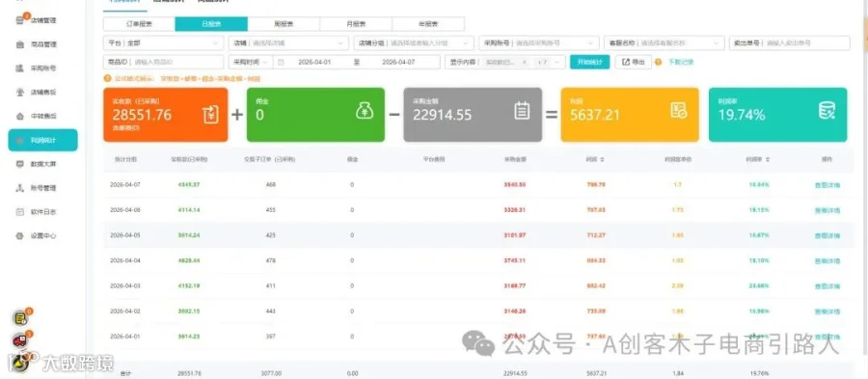Screen dimensions: 868x379
Task: View details for the 2026-04-07 row
Action: tap(827, 185)
